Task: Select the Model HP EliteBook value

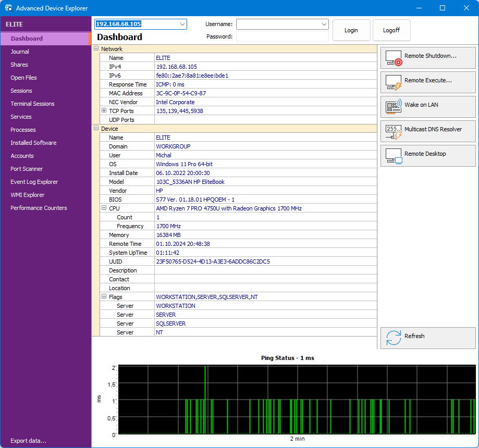Action: pos(190,182)
